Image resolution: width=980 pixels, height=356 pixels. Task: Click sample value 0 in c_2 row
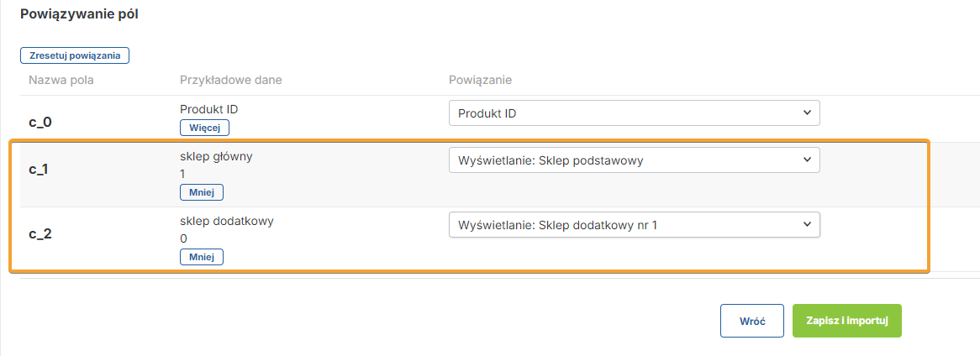click(x=183, y=238)
